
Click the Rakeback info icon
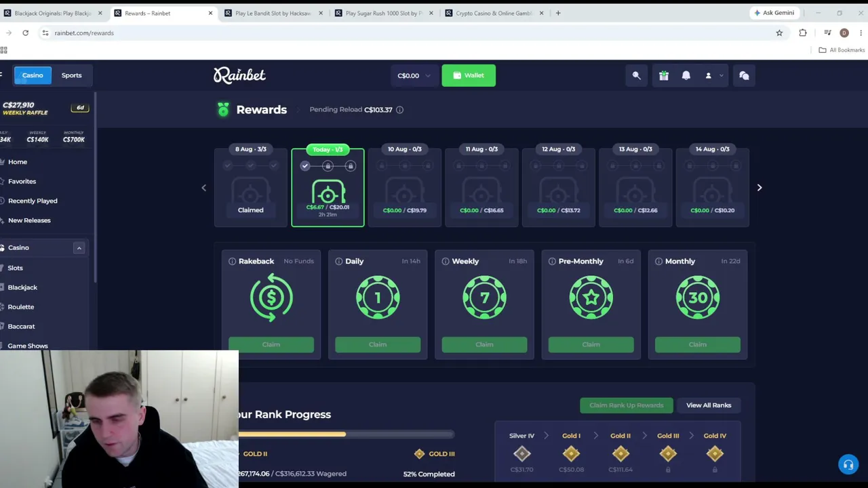[x=232, y=261]
